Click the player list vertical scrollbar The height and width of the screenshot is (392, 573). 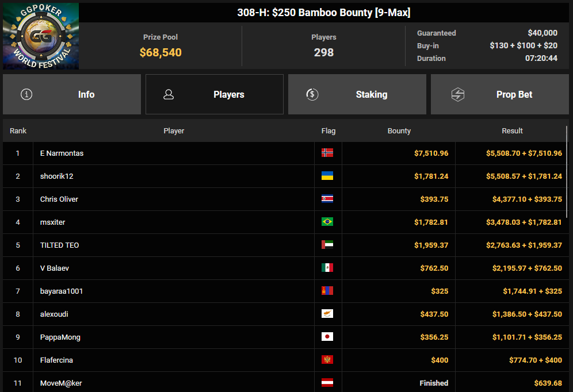point(567,171)
